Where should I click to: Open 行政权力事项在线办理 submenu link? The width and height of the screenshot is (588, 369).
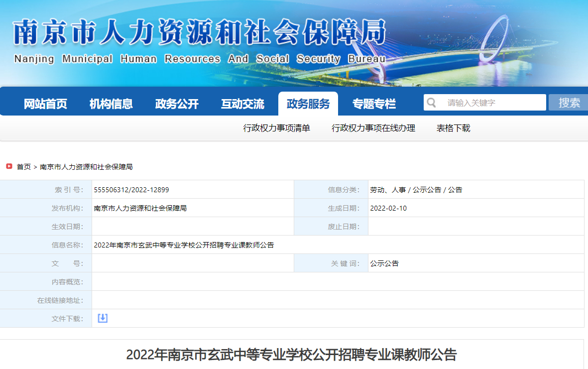tap(373, 128)
